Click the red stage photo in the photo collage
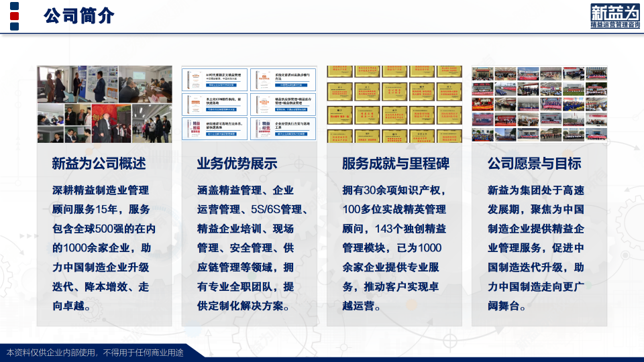This screenshot has height=362, width=644. (x=111, y=123)
